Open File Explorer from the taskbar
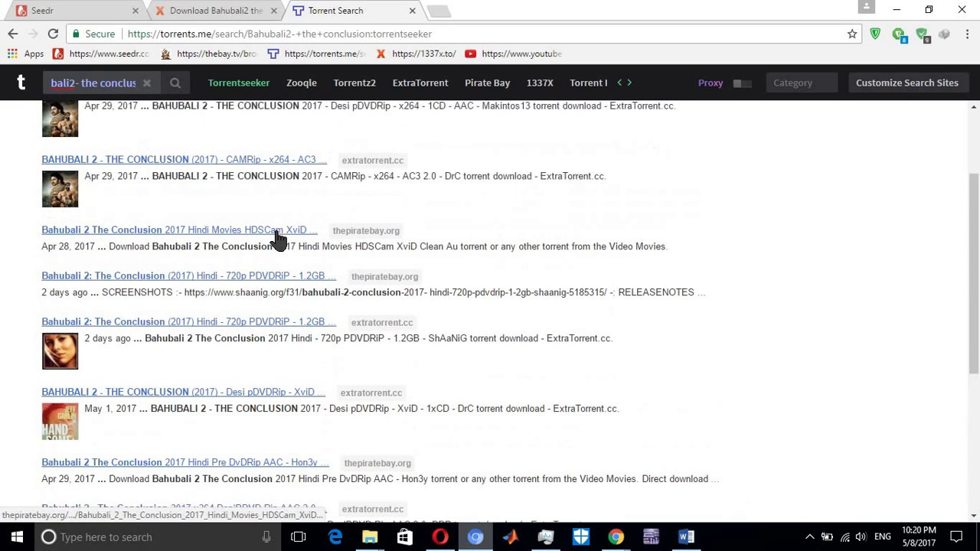 click(x=370, y=537)
